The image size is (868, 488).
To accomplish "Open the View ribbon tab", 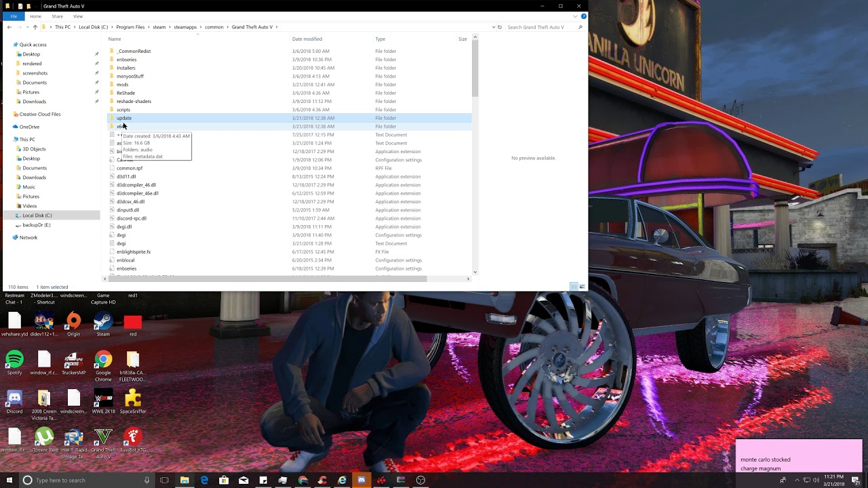I will tap(78, 16).
